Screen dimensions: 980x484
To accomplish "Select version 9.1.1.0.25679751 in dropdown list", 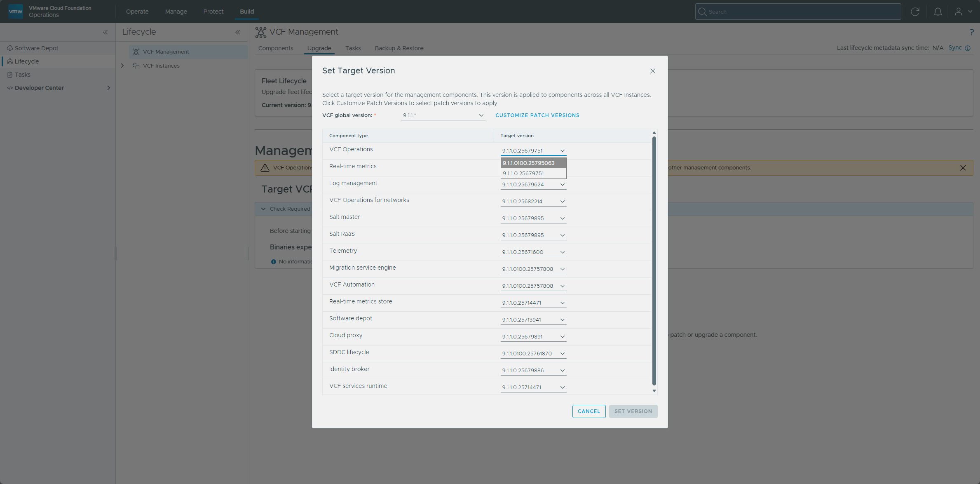I will [x=533, y=174].
